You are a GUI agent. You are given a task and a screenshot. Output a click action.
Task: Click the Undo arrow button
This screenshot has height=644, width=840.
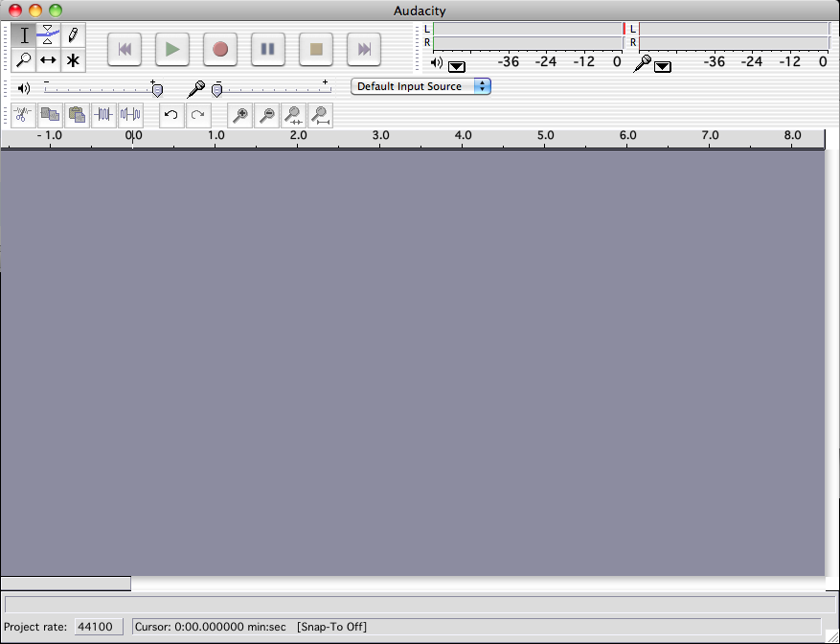(x=171, y=115)
